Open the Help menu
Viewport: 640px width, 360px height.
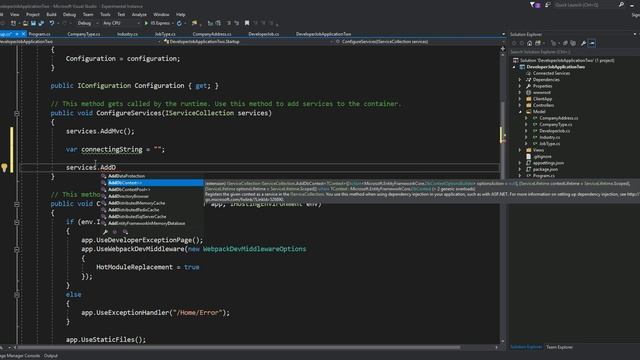pos(181,14)
